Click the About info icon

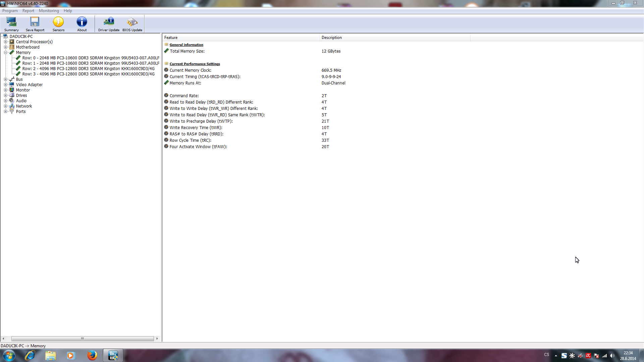[x=82, y=24]
